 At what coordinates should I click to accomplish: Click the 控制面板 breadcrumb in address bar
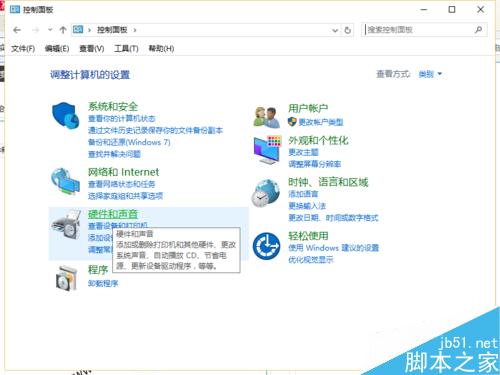click(x=112, y=30)
